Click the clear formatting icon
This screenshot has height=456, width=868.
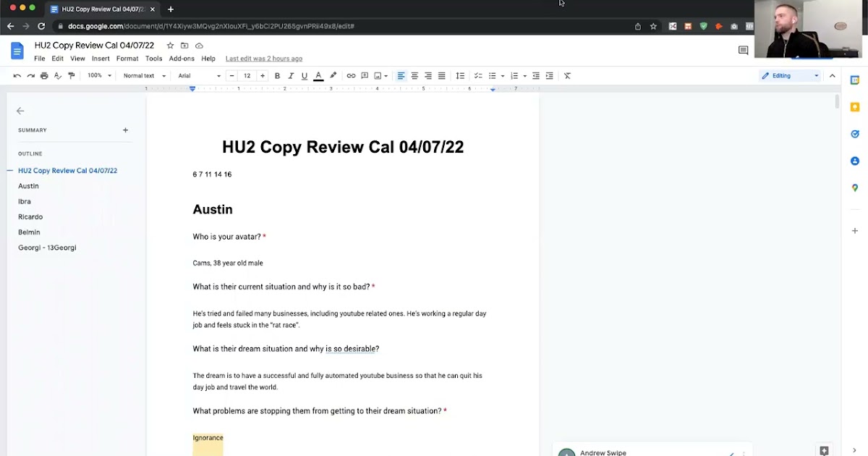(x=567, y=76)
